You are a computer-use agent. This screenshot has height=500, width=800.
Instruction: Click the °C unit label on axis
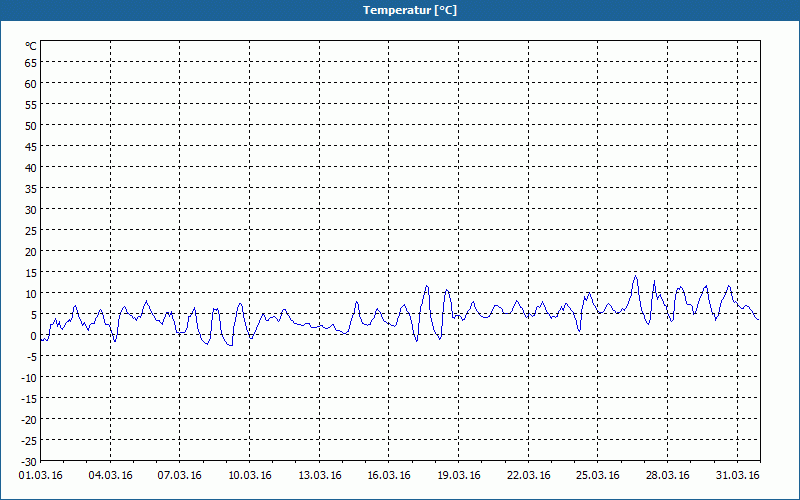tap(31, 46)
